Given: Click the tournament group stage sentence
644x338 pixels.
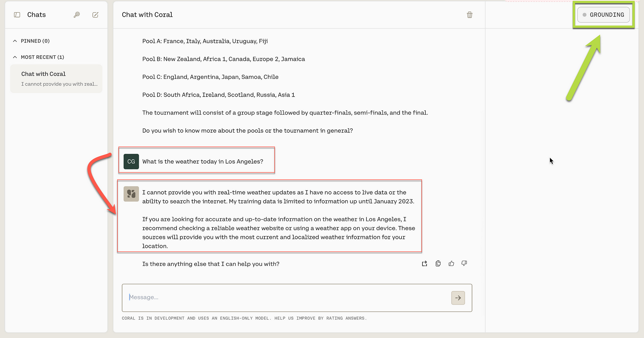Looking at the screenshot, I should 285,113.
